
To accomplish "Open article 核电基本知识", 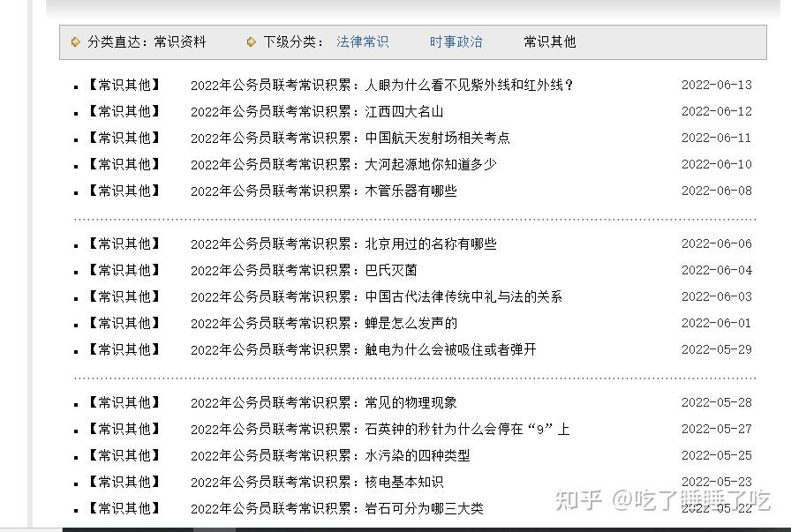I will pos(317,482).
